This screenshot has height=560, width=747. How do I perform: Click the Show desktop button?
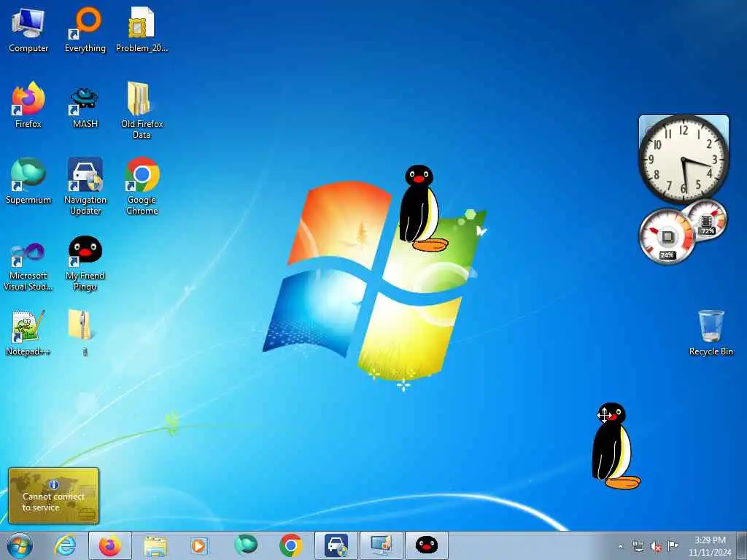pos(742,545)
